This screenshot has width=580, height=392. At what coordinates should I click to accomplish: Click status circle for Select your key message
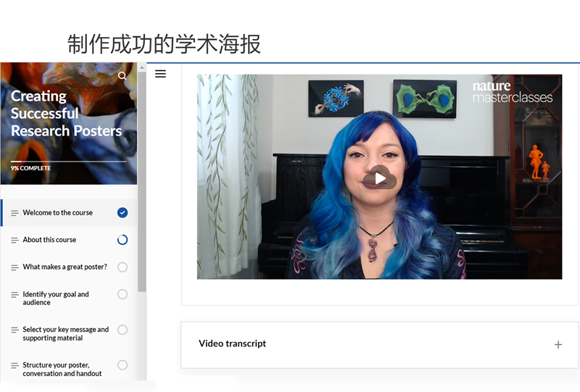coord(123,330)
